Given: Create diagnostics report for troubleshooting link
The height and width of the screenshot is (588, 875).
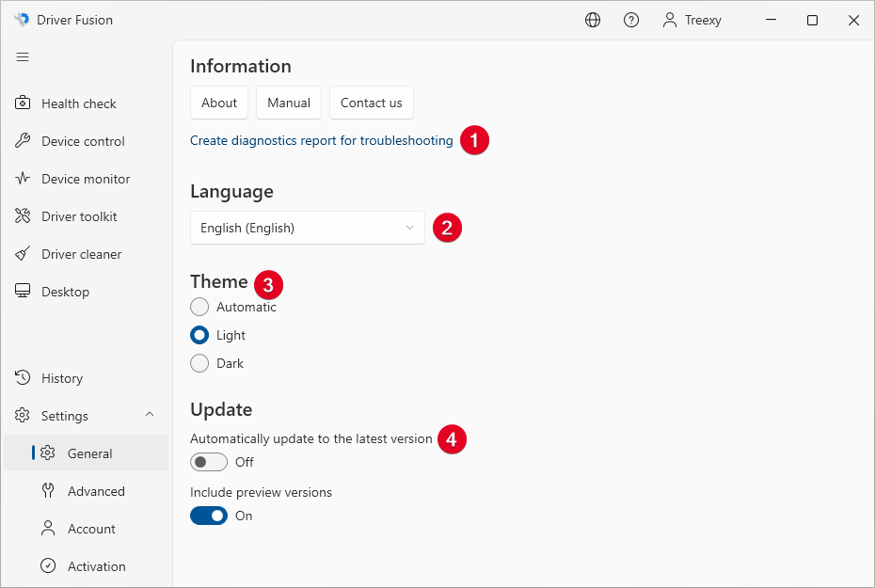Looking at the screenshot, I should tap(322, 140).
